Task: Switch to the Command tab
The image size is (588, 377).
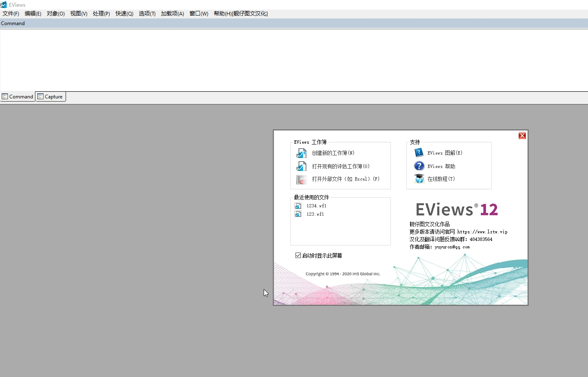Action: click(18, 97)
